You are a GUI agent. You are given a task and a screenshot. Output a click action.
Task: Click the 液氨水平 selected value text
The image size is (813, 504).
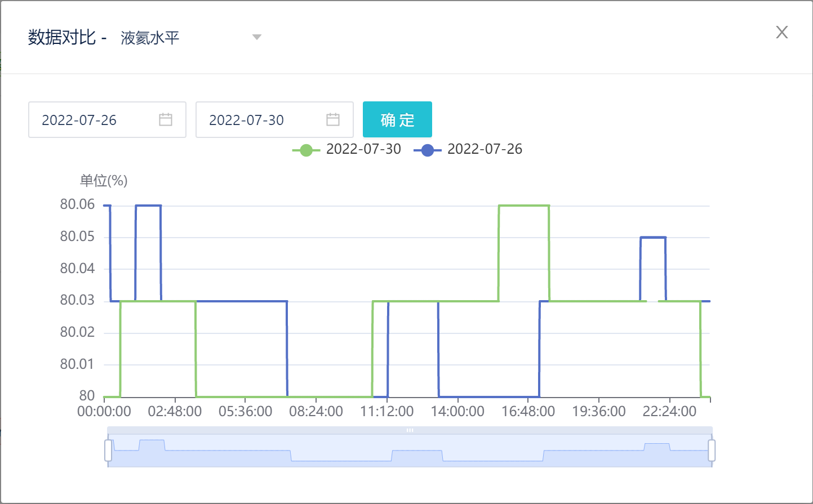point(150,38)
